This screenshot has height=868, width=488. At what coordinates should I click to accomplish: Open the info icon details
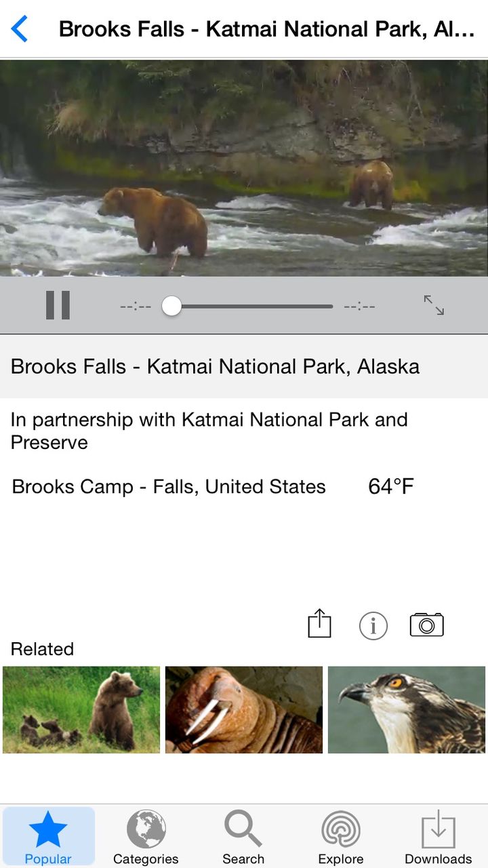point(373,625)
